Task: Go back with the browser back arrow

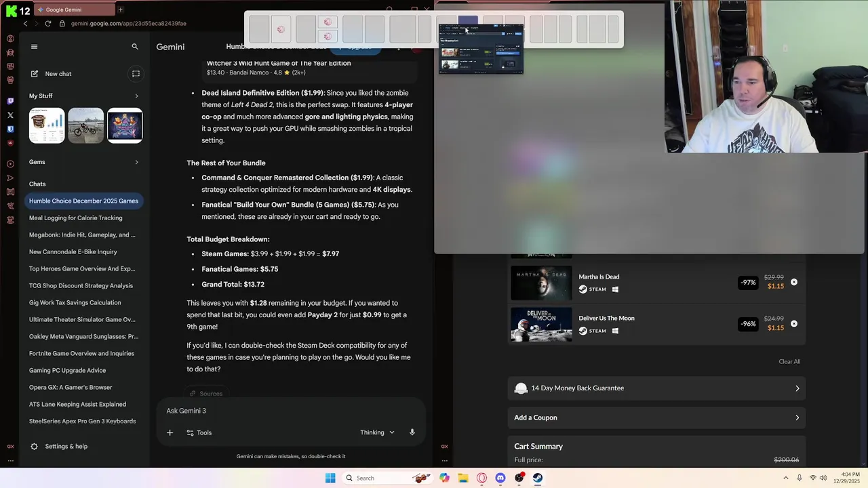Action: point(26,23)
